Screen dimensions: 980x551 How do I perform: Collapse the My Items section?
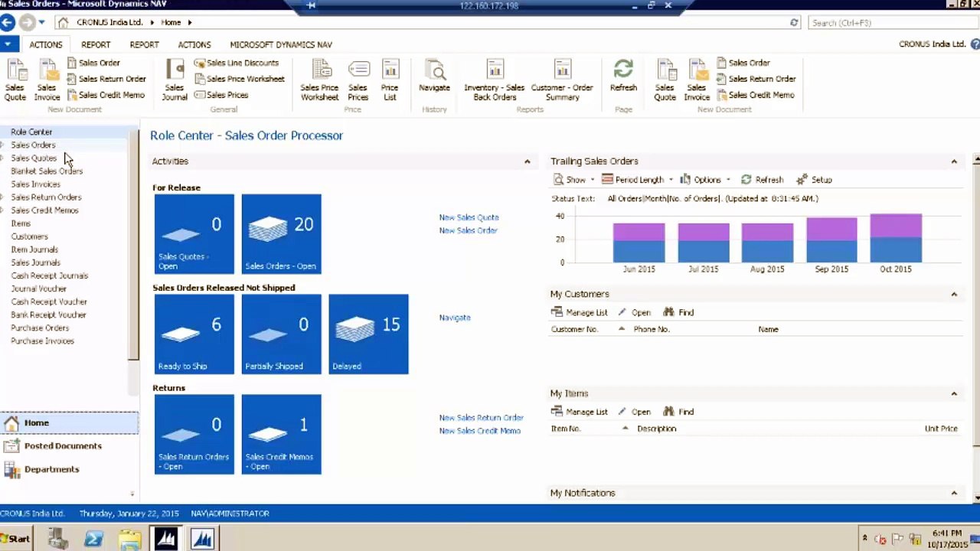click(954, 394)
